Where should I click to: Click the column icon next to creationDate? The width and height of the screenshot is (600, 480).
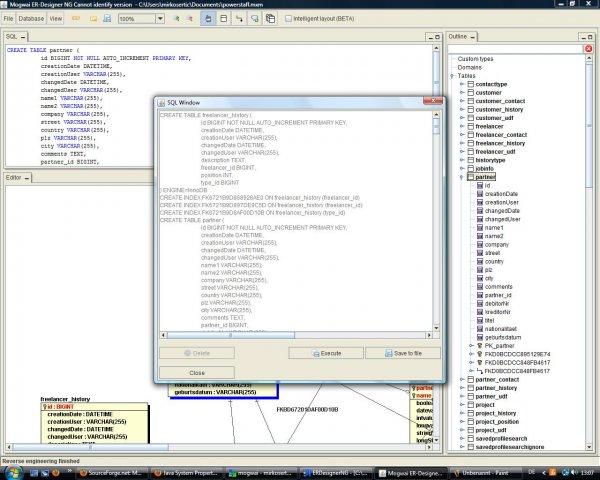click(480, 194)
